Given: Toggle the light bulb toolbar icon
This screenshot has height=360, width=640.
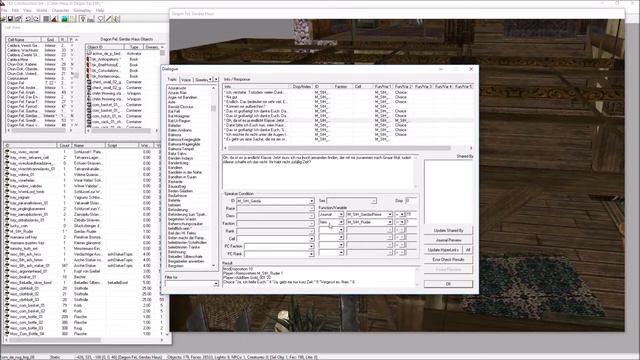Looking at the screenshot, I should pos(83,19).
